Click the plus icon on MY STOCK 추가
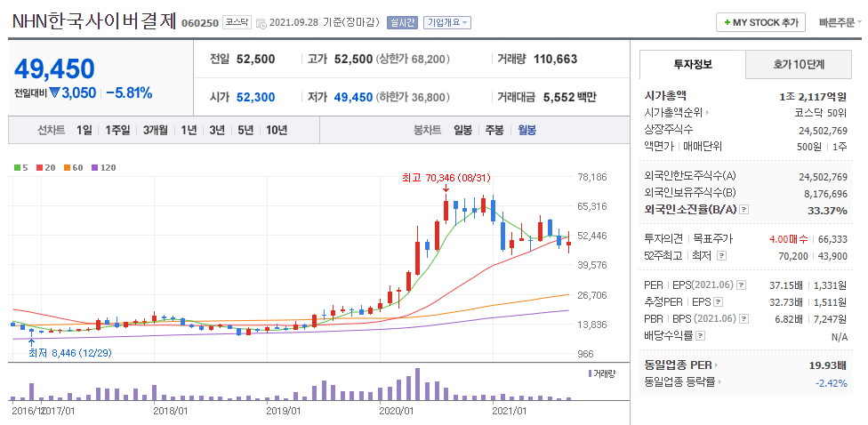 click(727, 23)
